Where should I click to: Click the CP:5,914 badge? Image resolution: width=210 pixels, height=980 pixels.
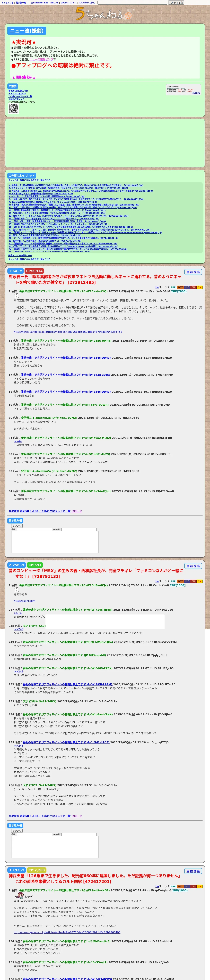pos(34,271)
